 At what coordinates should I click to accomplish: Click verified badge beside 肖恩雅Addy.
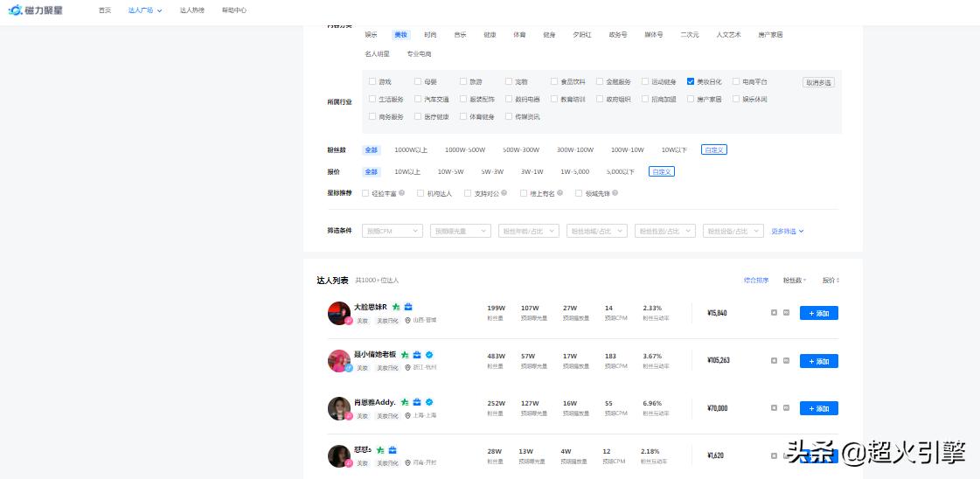[x=429, y=402]
